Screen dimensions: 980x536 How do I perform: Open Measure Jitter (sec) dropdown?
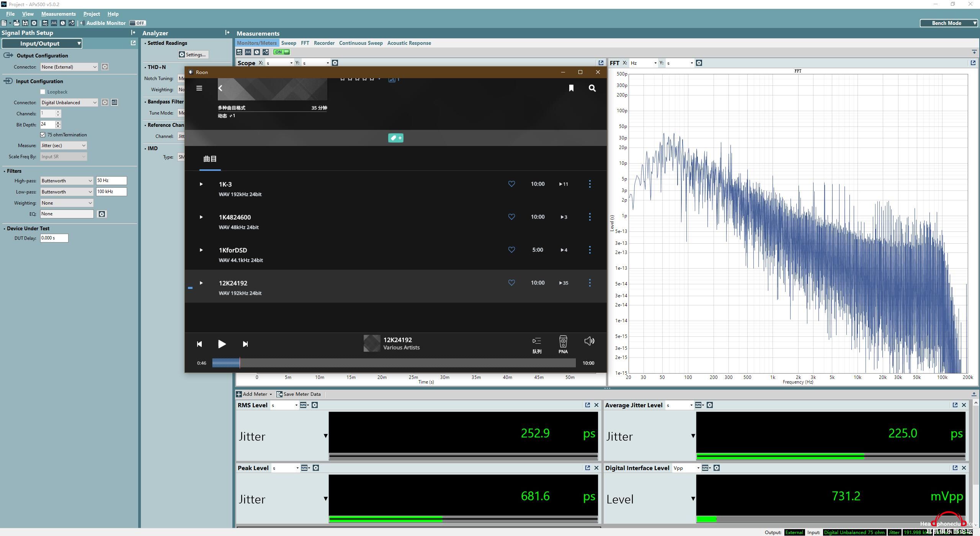(x=64, y=146)
